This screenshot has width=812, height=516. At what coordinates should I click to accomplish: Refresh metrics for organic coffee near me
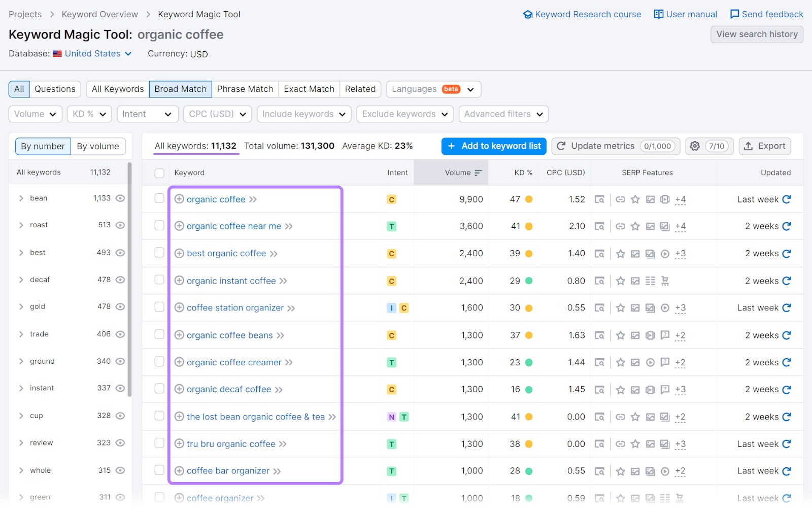click(x=787, y=226)
